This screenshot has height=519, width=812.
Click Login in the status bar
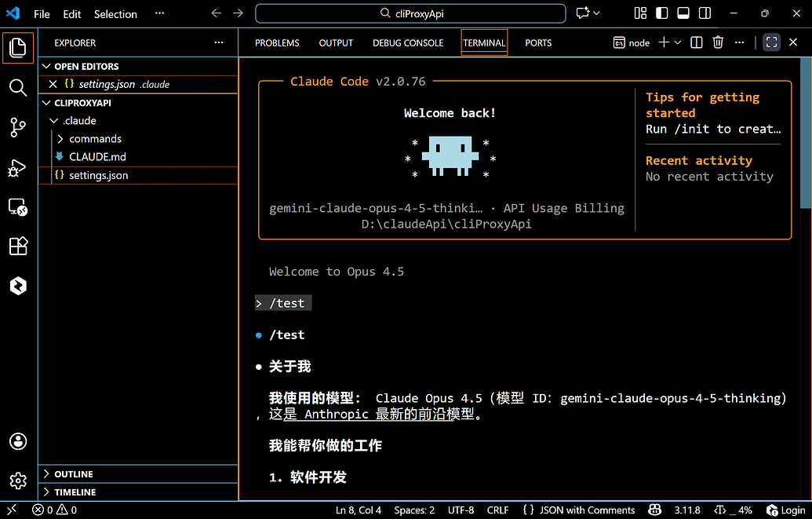click(x=785, y=510)
